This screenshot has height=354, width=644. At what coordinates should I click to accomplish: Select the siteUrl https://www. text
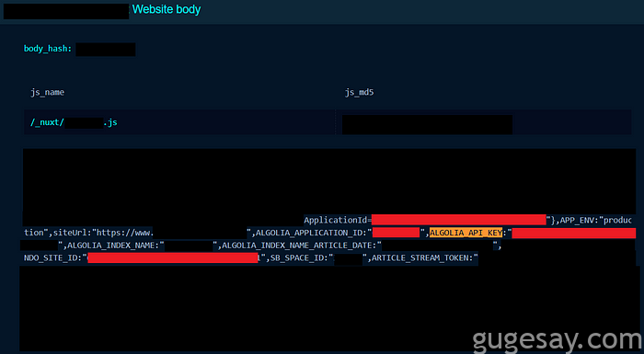[x=103, y=233]
